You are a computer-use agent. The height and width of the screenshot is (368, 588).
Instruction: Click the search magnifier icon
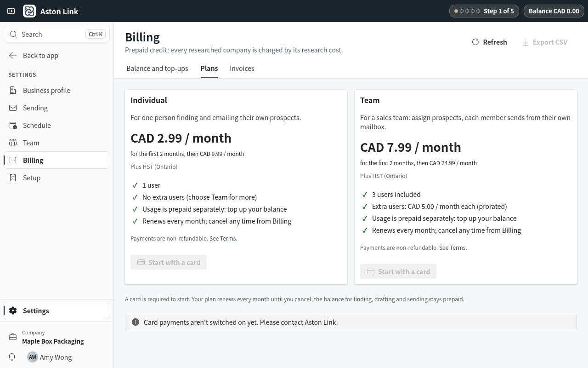coord(13,34)
